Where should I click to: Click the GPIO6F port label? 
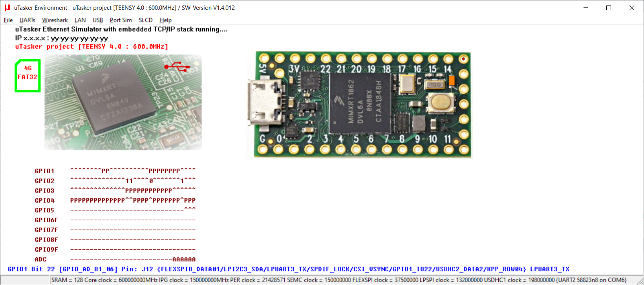pos(46,220)
